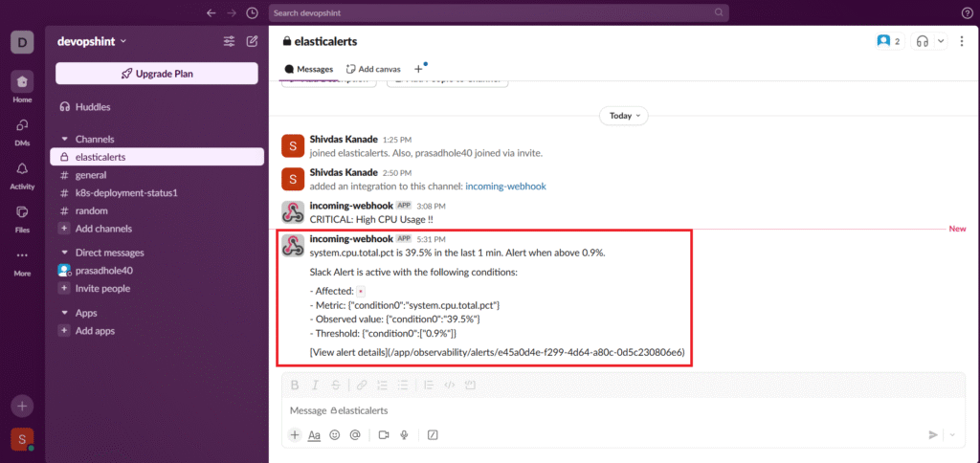Viewport: 980px width, 463px height.
Task: Open channel options three-dot menu
Action: click(962, 41)
